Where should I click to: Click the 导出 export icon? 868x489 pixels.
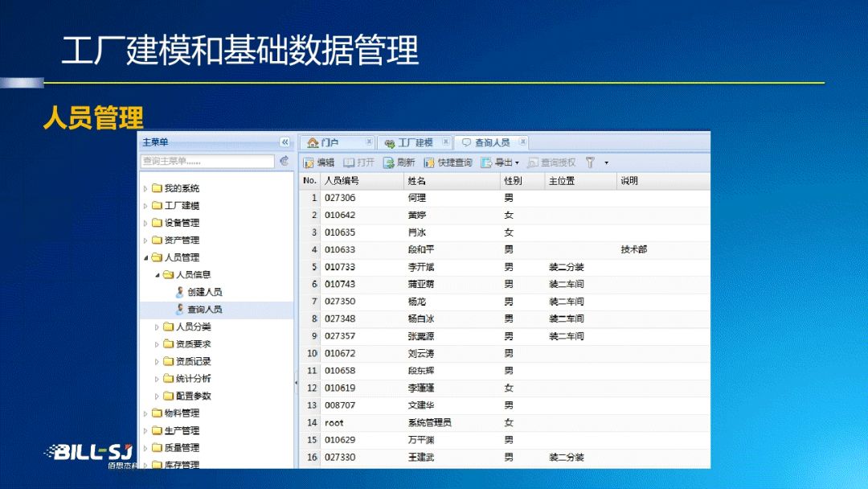point(486,162)
